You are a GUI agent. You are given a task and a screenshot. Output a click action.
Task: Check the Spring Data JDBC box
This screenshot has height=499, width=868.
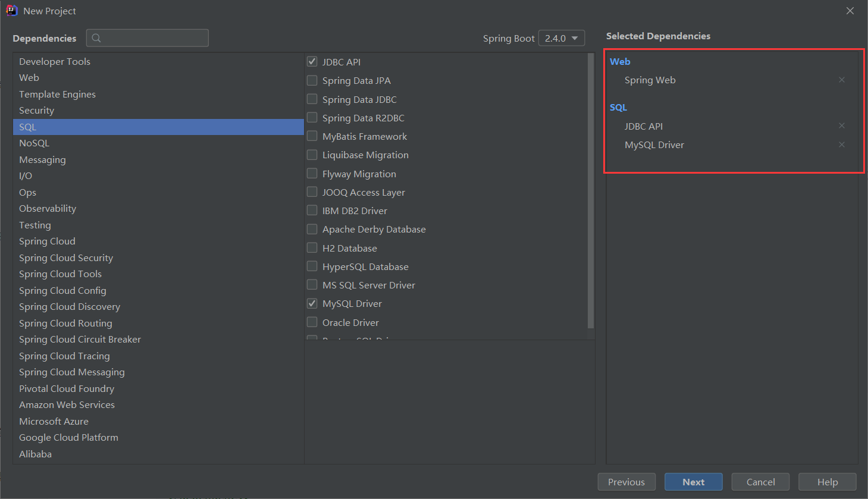pyautogui.click(x=312, y=99)
